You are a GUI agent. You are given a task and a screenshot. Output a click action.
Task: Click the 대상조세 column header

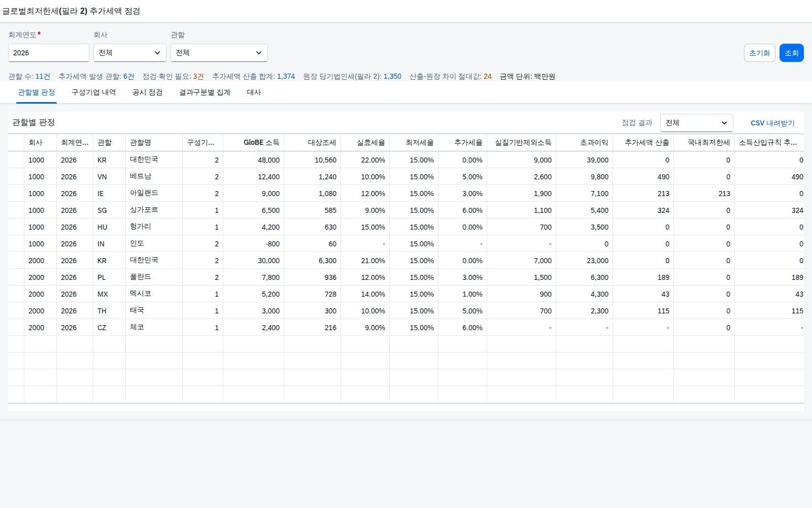pos(313,143)
